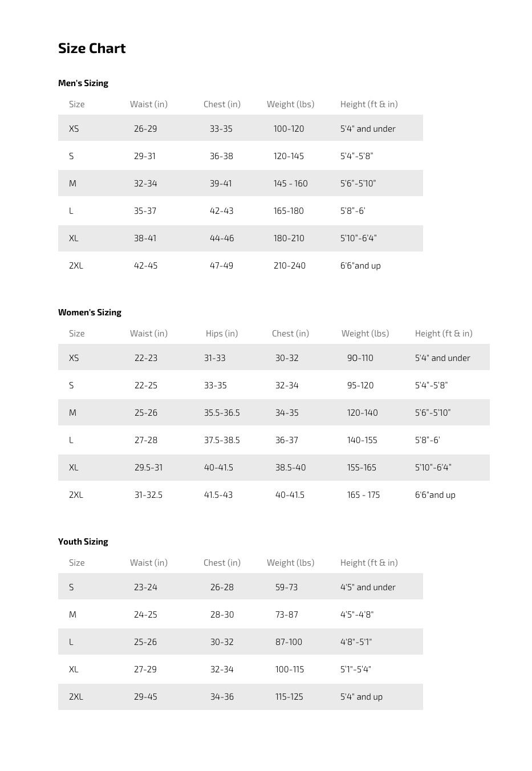Click the Women's Sizing heading
This screenshot has height=771, width=532.
(90, 313)
